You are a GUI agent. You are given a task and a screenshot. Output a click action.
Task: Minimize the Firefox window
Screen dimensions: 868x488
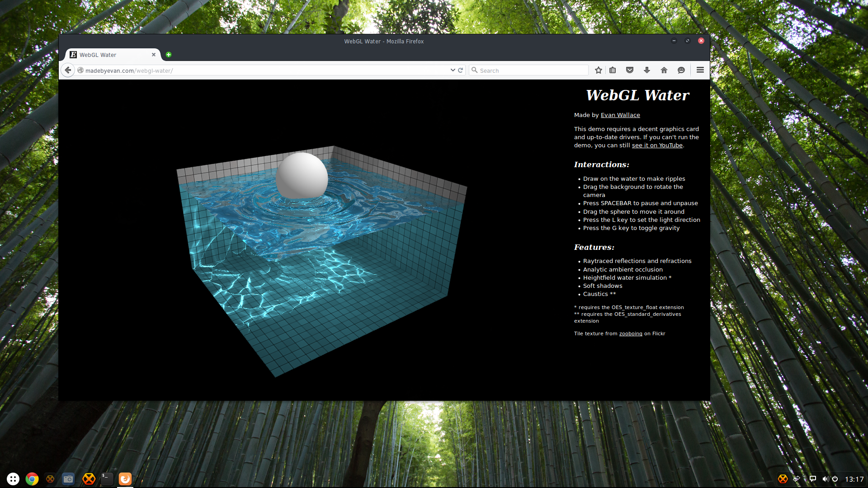coord(674,41)
